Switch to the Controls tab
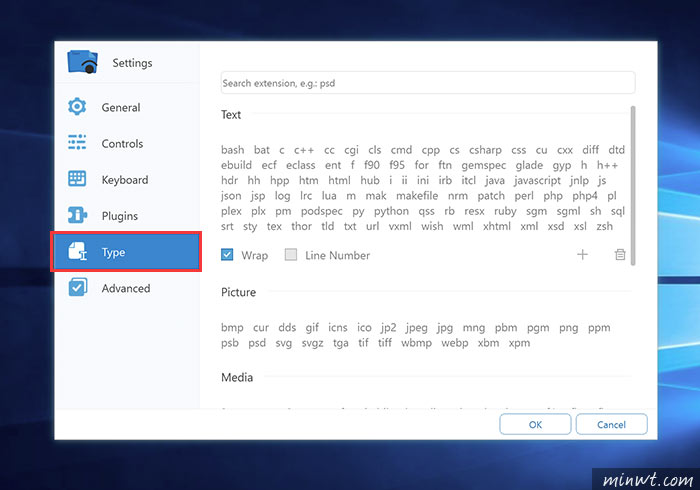This screenshot has width=700, height=490. point(126,143)
